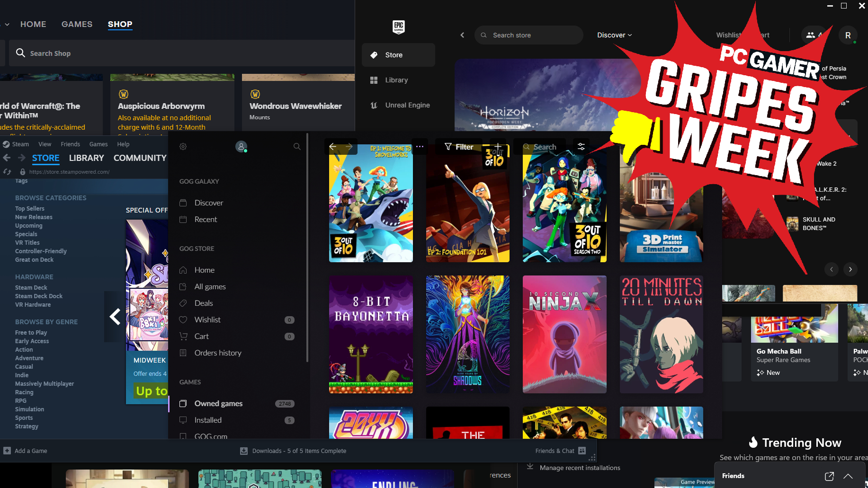The width and height of the screenshot is (868, 488).
Task: Open the Battle.net logo dropdown chevron
Action: [x=8, y=24]
